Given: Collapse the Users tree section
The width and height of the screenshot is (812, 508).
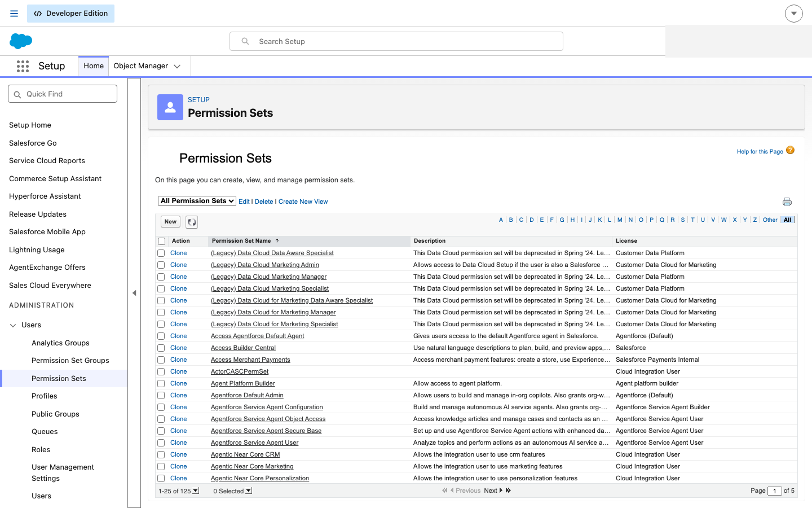Looking at the screenshot, I should click(x=14, y=325).
